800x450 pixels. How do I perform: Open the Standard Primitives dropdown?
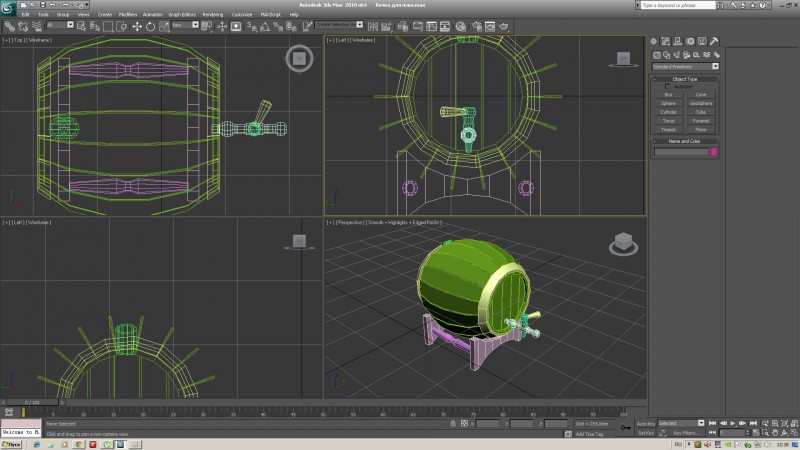tap(686, 66)
